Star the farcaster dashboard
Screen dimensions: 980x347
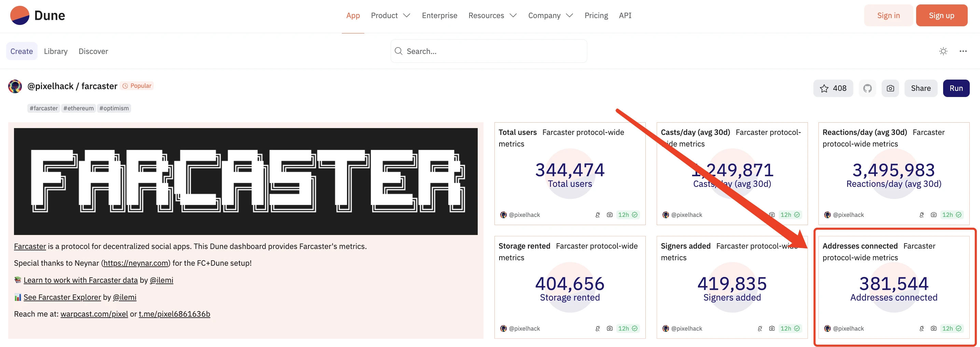833,88
